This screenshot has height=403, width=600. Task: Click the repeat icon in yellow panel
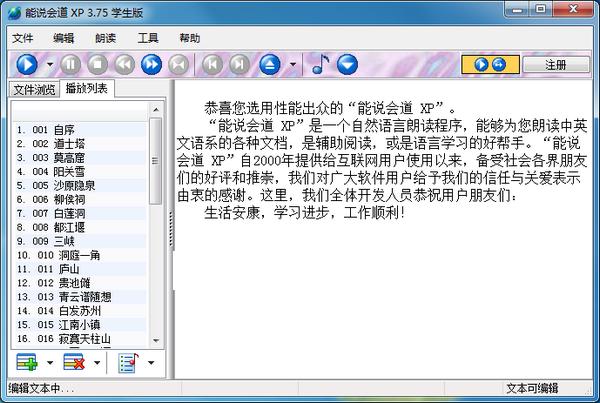point(499,64)
